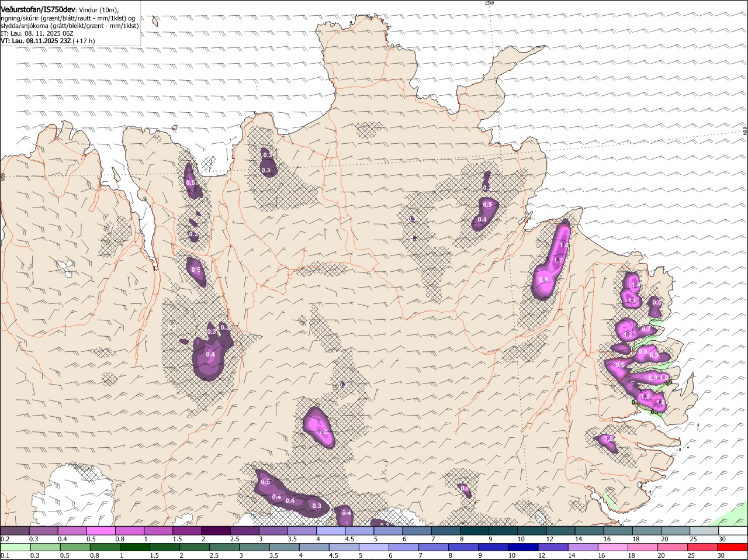This screenshot has width=748, height=560.
Task: Click the grey 20 swatch on upper scale
Action: (x=676, y=531)
